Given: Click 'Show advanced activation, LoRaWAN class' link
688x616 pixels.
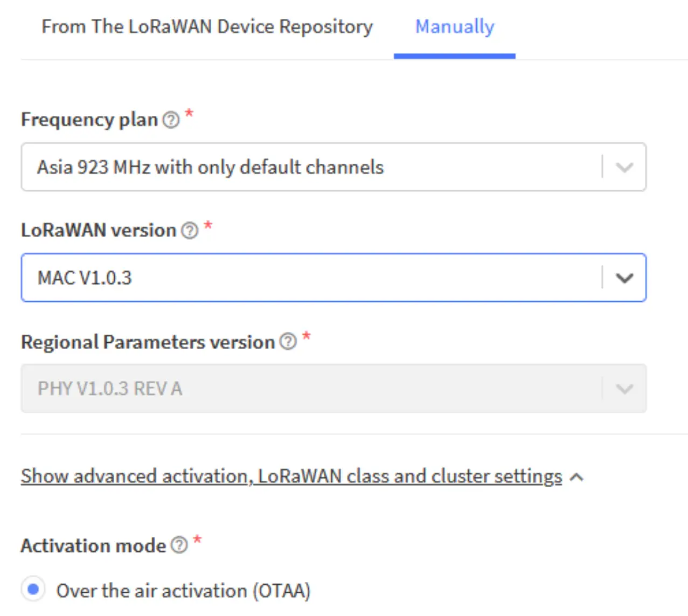Looking at the screenshot, I should coord(291,476).
